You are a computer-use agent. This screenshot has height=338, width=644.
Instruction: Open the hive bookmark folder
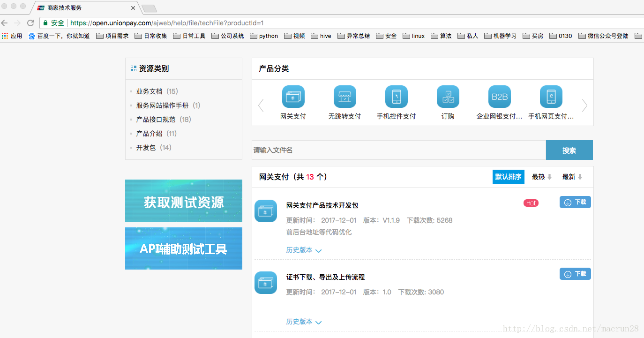tap(321, 36)
